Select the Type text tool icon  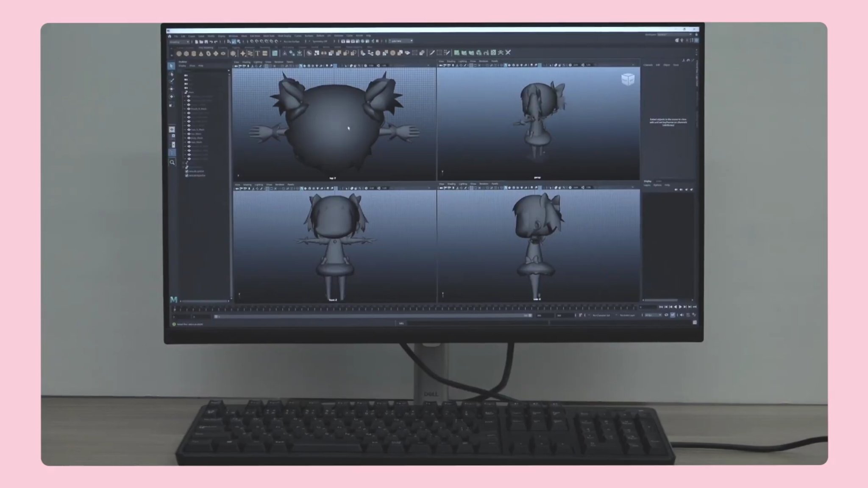pyautogui.click(x=257, y=53)
